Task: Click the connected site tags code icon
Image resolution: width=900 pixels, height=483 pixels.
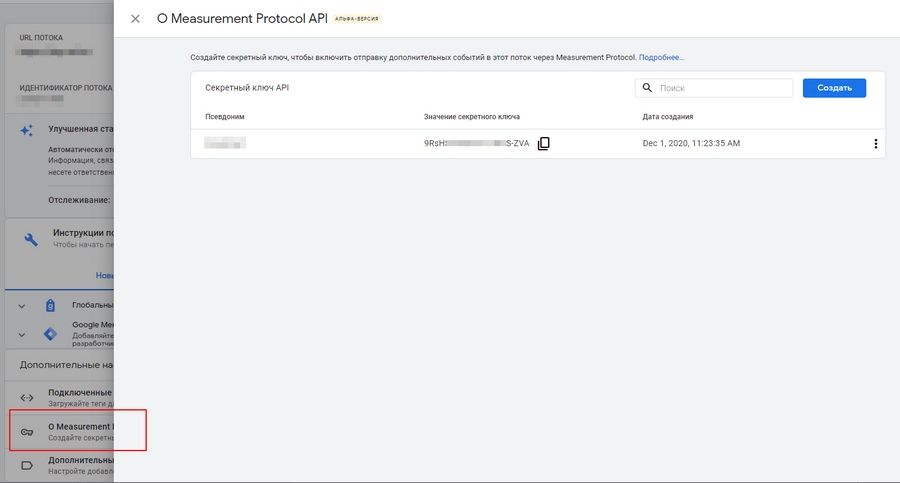Action: click(27, 397)
